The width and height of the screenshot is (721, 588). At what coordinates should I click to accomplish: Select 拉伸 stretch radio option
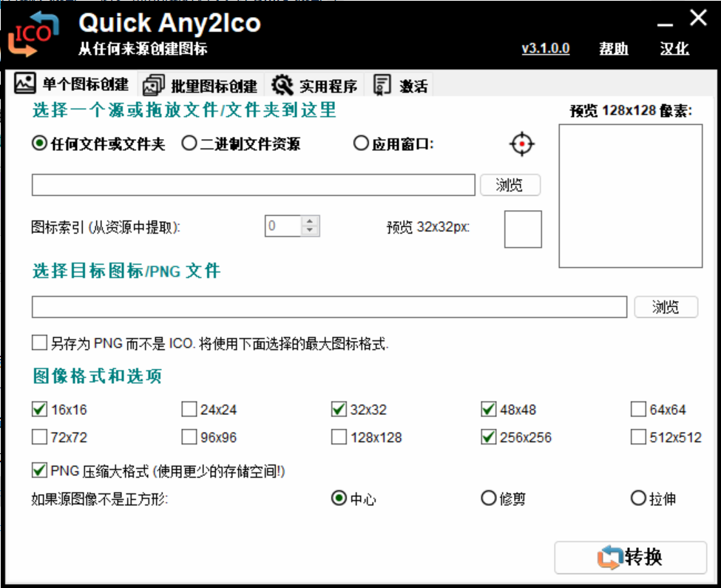coord(638,498)
